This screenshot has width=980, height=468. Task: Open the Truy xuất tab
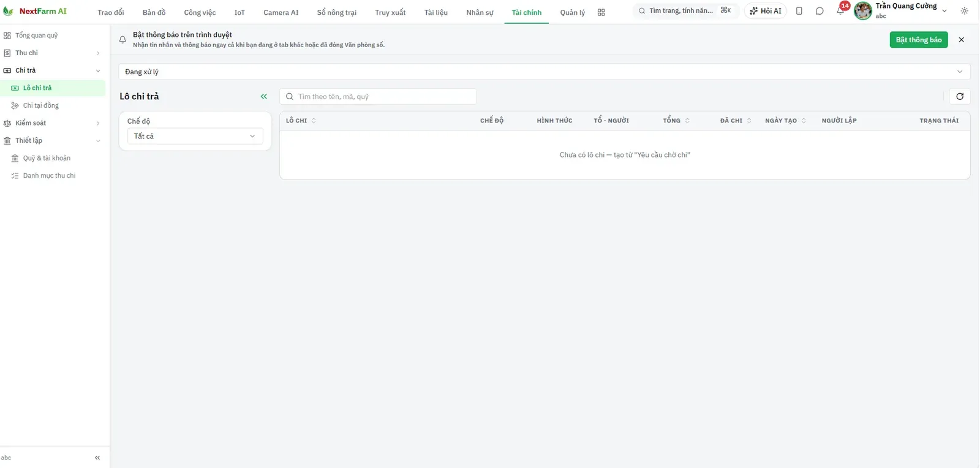(390, 12)
